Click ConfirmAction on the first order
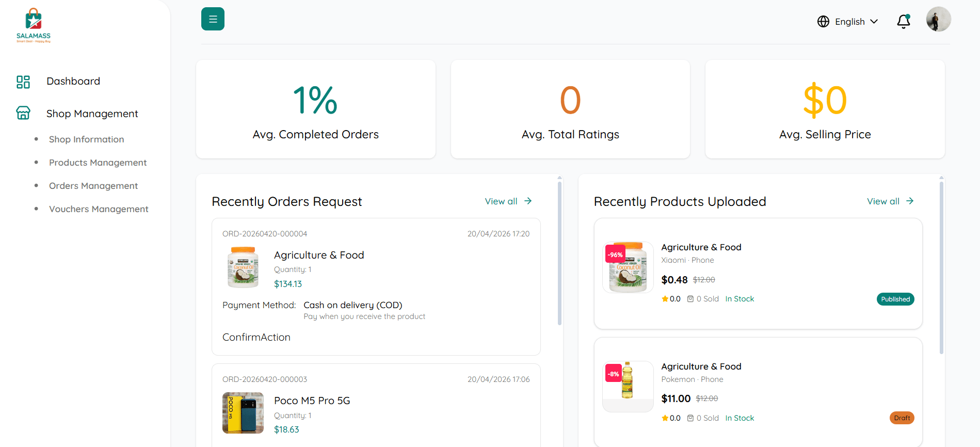The width and height of the screenshot is (980, 447). [x=256, y=337]
